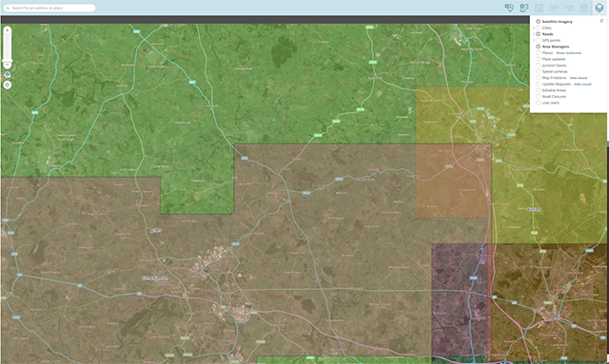Expand the Roads layer group

pyautogui.click(x=534, y=34)
